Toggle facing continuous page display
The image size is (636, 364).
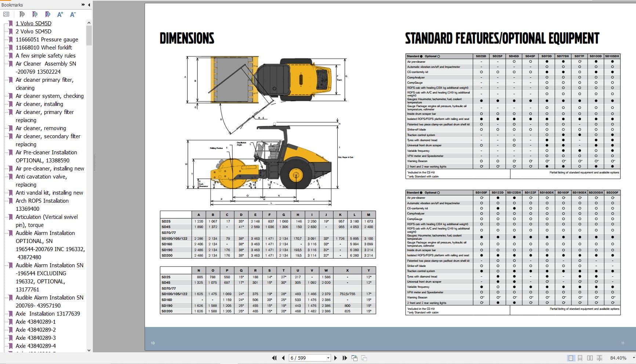[x=600, y=357]
